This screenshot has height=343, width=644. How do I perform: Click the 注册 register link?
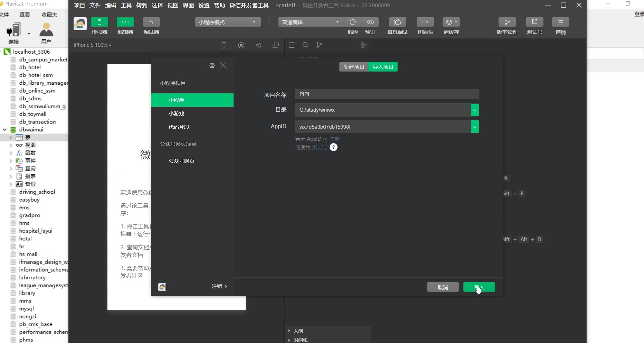[334, 139]
